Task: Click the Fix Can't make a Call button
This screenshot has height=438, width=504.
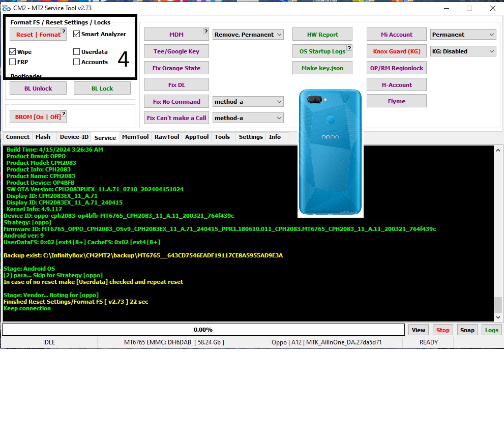Action: click(x=176, y=118)
